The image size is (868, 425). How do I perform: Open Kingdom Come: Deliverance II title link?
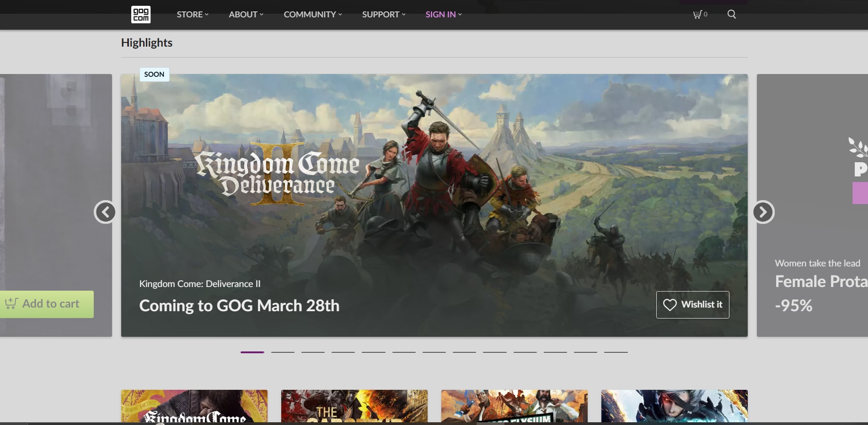(x=200, y=284)
